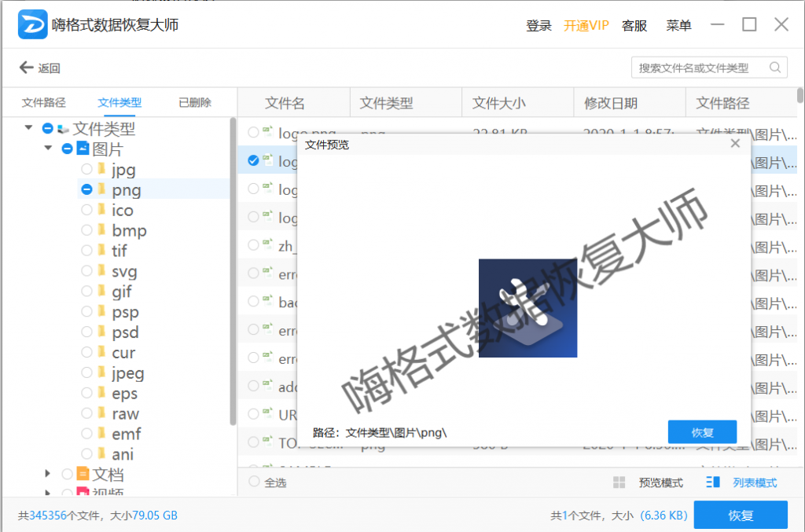Select the raw tree item
This screenshot has height=532, width=805.
tap(125, 413)
